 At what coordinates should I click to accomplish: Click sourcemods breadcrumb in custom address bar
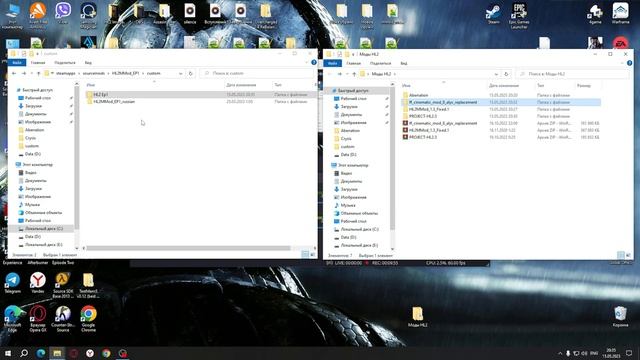click(x=93, y=73)
